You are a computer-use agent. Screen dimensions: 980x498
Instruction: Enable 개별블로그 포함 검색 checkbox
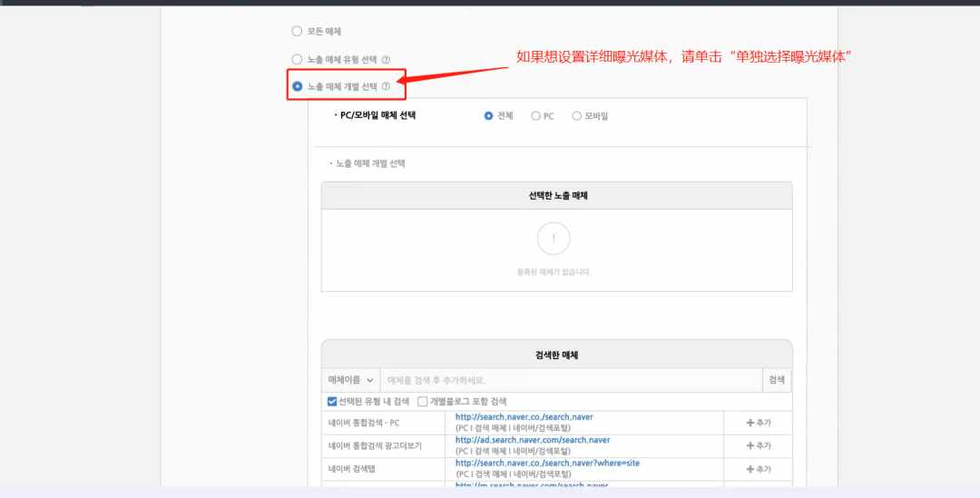click(x=423, y=401)
